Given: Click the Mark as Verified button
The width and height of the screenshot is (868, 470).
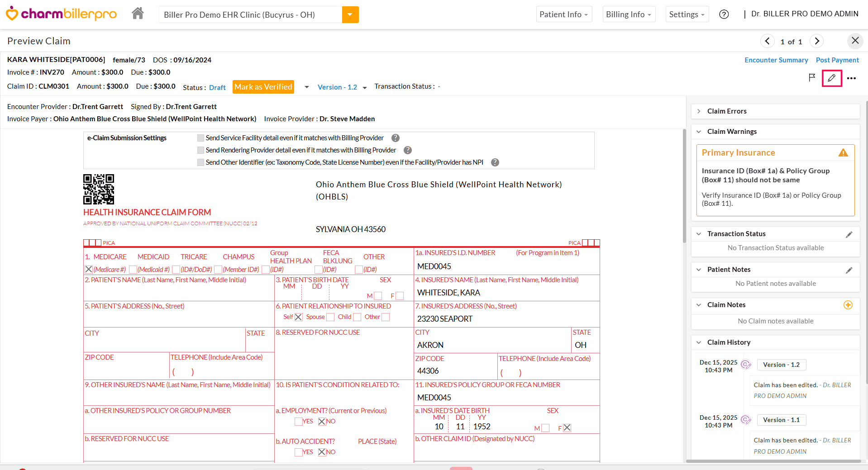Looking at the screenshot, I should pyautogui.click(x=263, y=87).
